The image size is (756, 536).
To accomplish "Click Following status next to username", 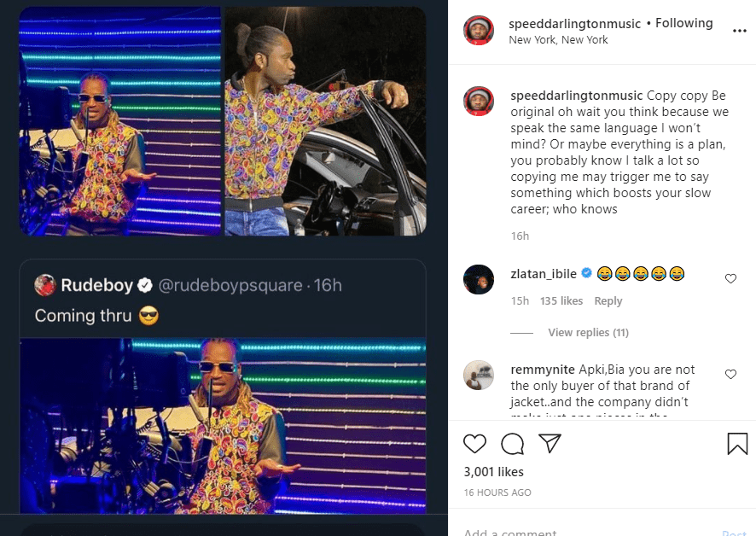I will (x=683, y=23).
